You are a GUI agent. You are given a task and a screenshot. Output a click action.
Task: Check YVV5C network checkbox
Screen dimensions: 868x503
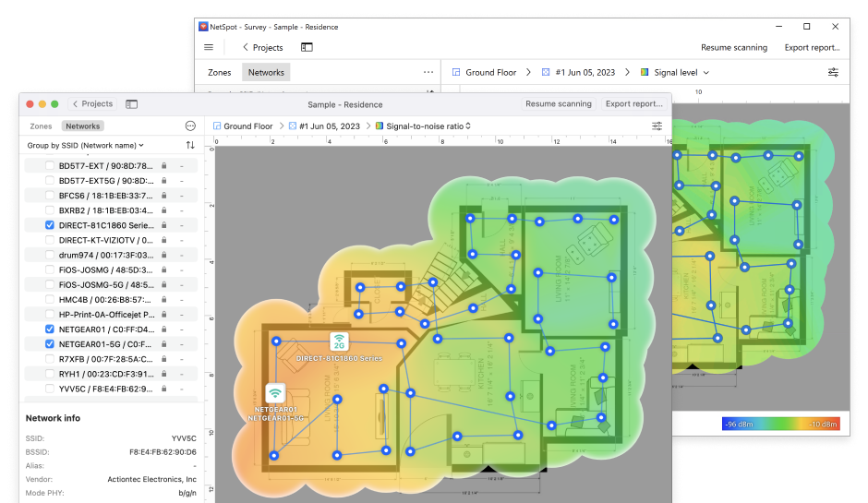point(50,389)
